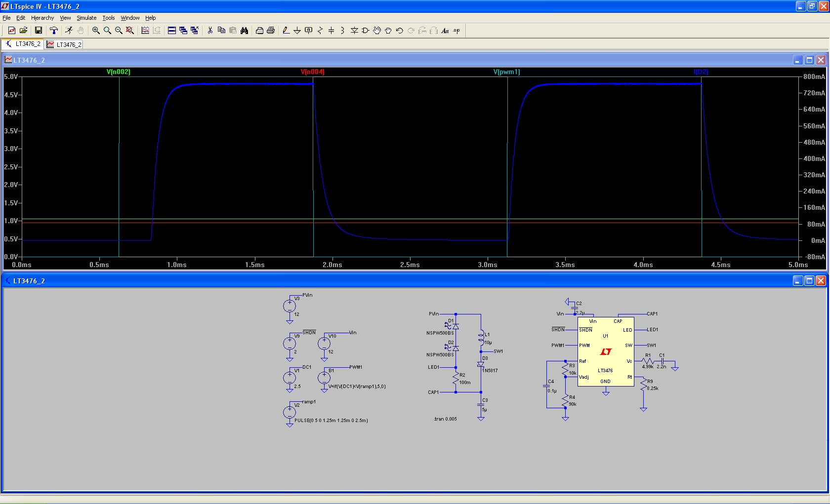The image size is (830, 504).
Task: Select the Aa text annotation tool
Action: (445, 30)
